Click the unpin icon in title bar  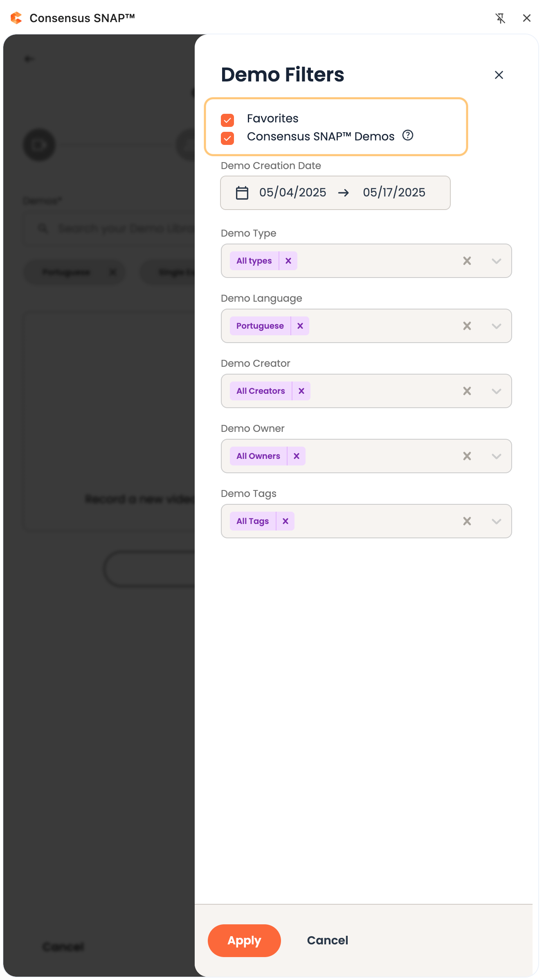pyautogui.click(x=500, y=18)
